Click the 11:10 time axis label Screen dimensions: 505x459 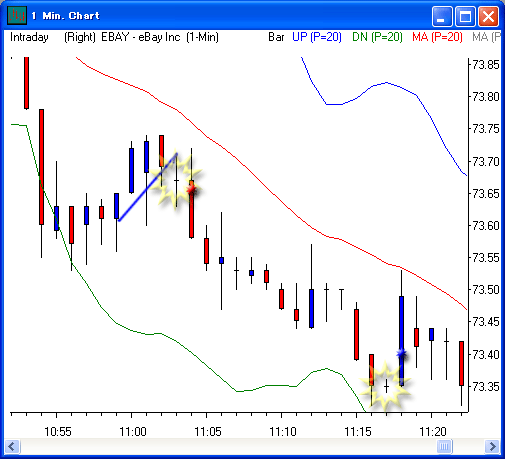[x=283, y=432]
